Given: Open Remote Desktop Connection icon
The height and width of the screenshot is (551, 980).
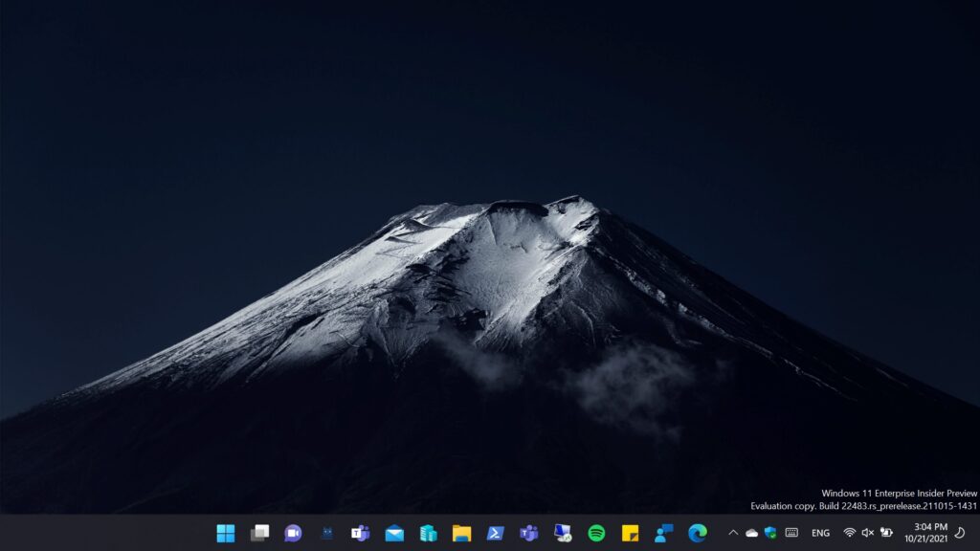Looking at the screenshot, I should click(563, 533).
